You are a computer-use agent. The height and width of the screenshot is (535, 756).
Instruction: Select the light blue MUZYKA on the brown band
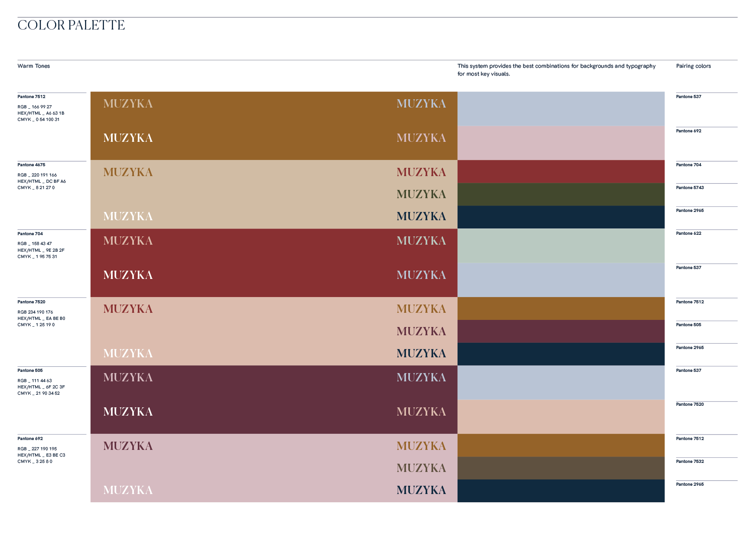click(421, 104)
